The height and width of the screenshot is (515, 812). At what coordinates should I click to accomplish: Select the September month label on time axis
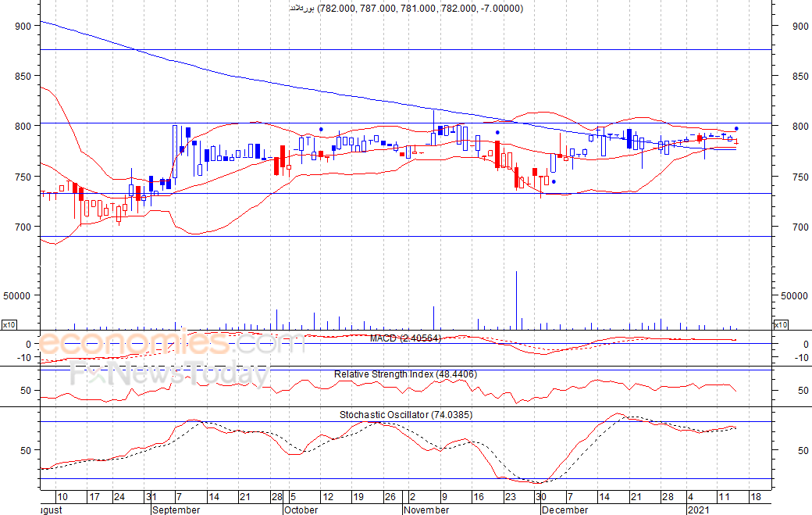tap(176, 510)
